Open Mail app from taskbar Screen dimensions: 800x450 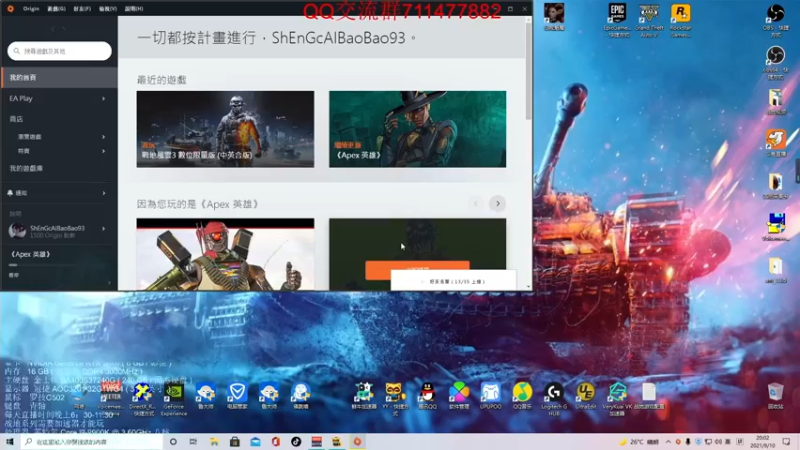click(x=255, y=441)
